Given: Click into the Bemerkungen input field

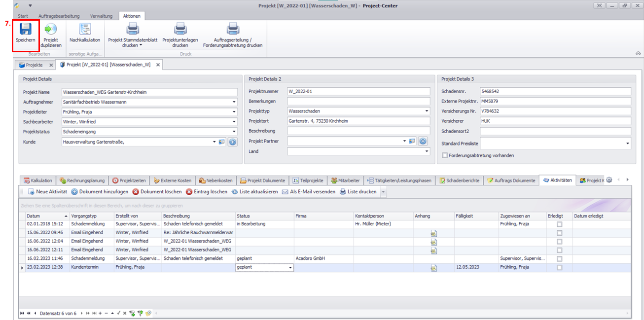Looking at the screenshot, I should (x=358, y=102).
